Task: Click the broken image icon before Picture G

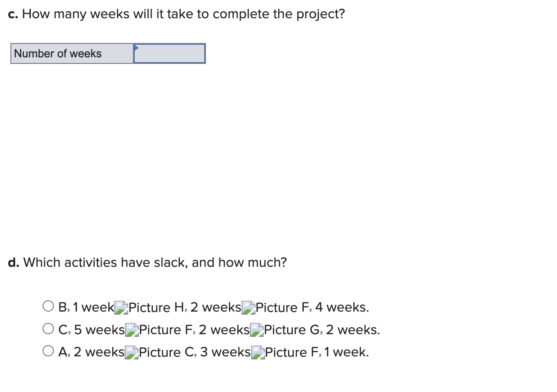Action: [x=256, y=329]
